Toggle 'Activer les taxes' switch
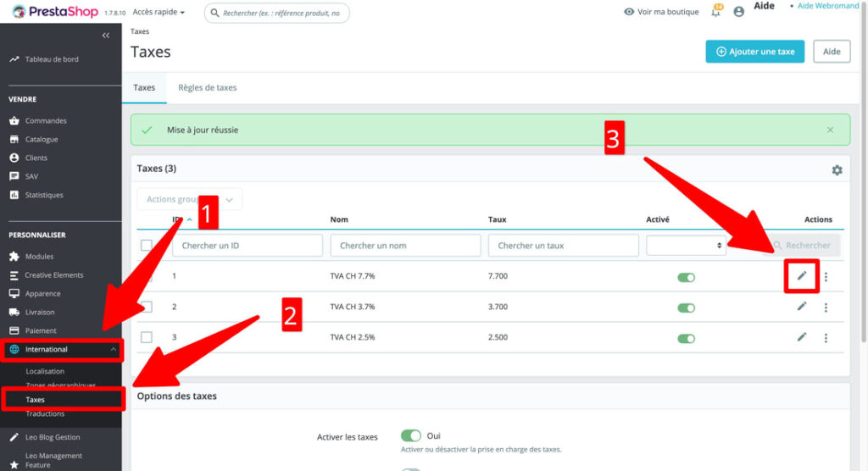Viewport: 868px width, 471px height. tap(411, 435)
